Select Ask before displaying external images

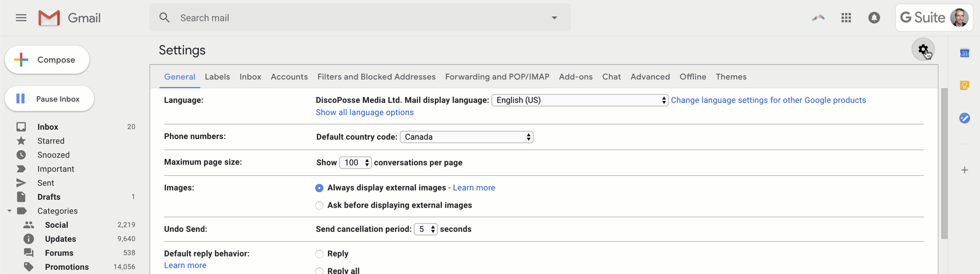tap(319, 206)
